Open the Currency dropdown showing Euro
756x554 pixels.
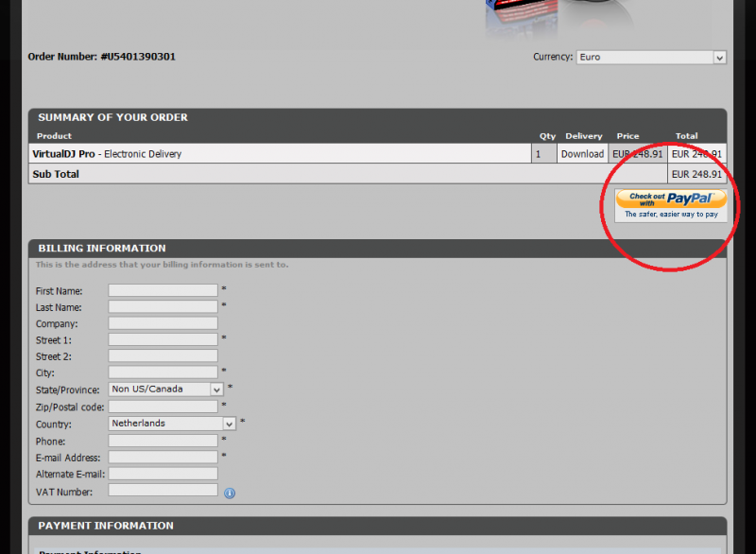pos(651,58)
